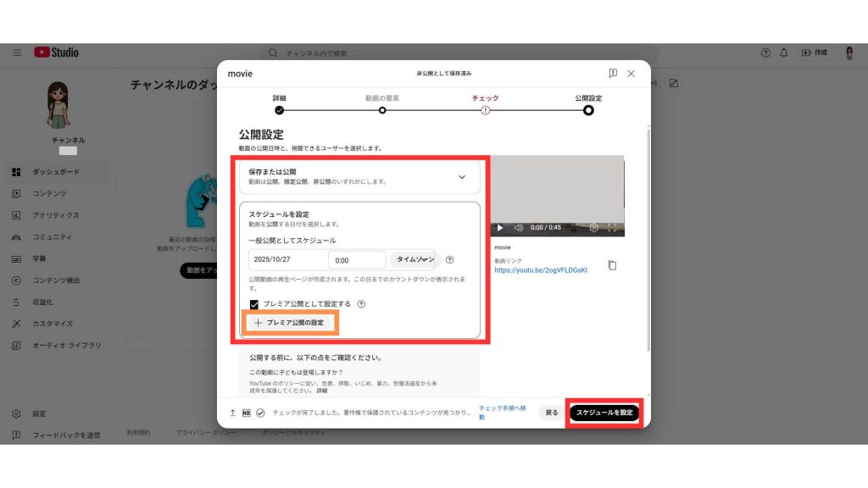868x488 pixels.
Task: Mute the video preview volume icon
Action: pos(518,228)
